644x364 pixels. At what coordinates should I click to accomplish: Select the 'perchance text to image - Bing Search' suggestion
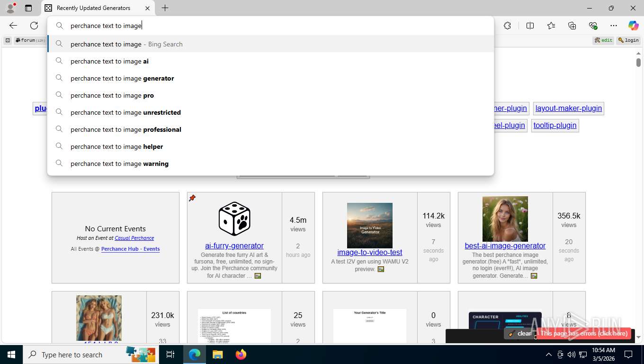coord(270,44)
